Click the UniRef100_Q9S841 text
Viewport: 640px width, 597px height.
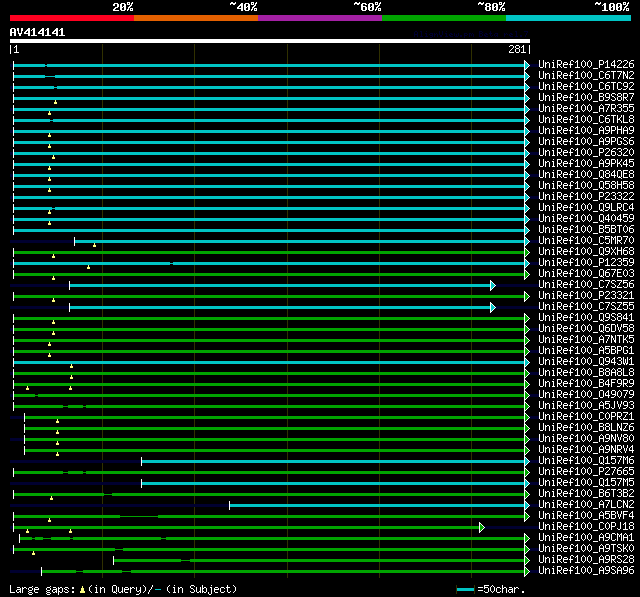coord(586,318)
